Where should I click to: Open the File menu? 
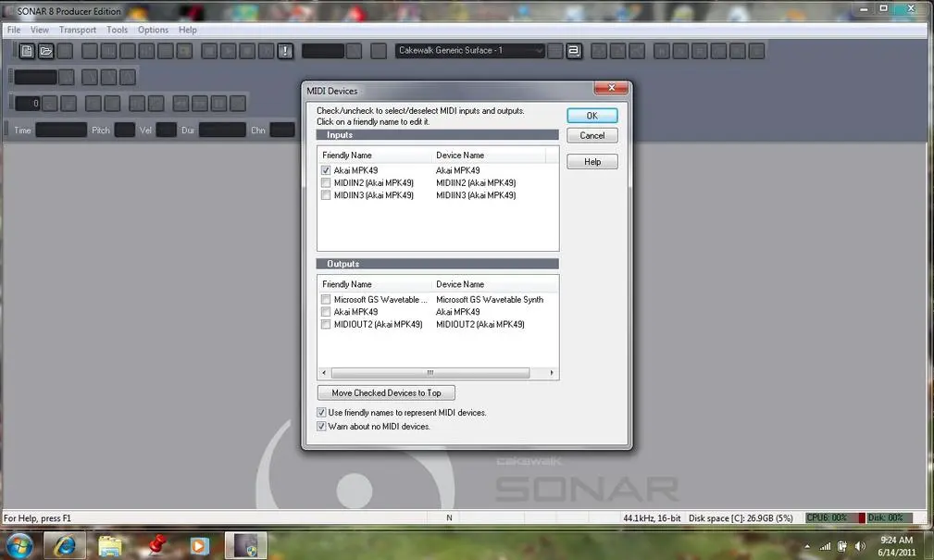coord(14,30)
